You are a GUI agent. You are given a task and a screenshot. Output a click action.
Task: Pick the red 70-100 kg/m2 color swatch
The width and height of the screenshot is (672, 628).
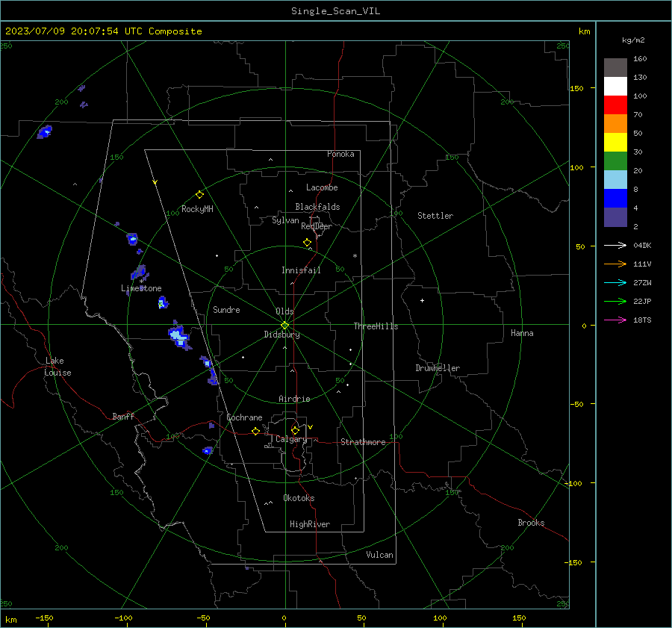[615, 105]
